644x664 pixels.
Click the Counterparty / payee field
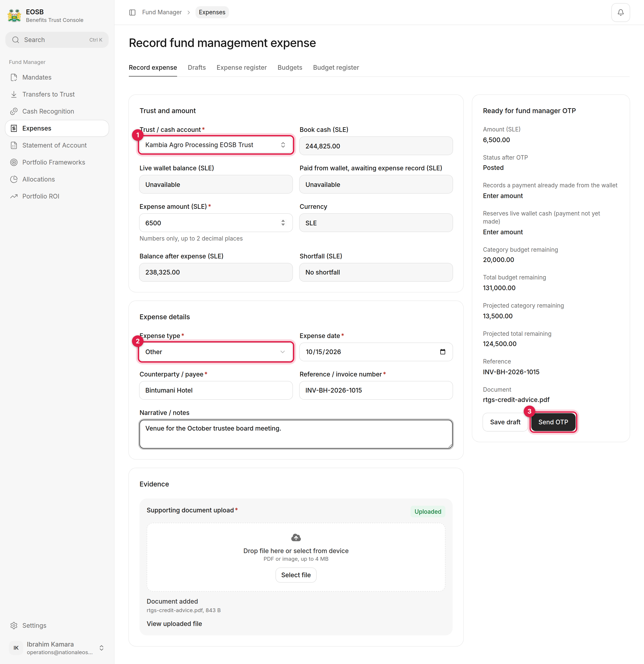point(216,390)
